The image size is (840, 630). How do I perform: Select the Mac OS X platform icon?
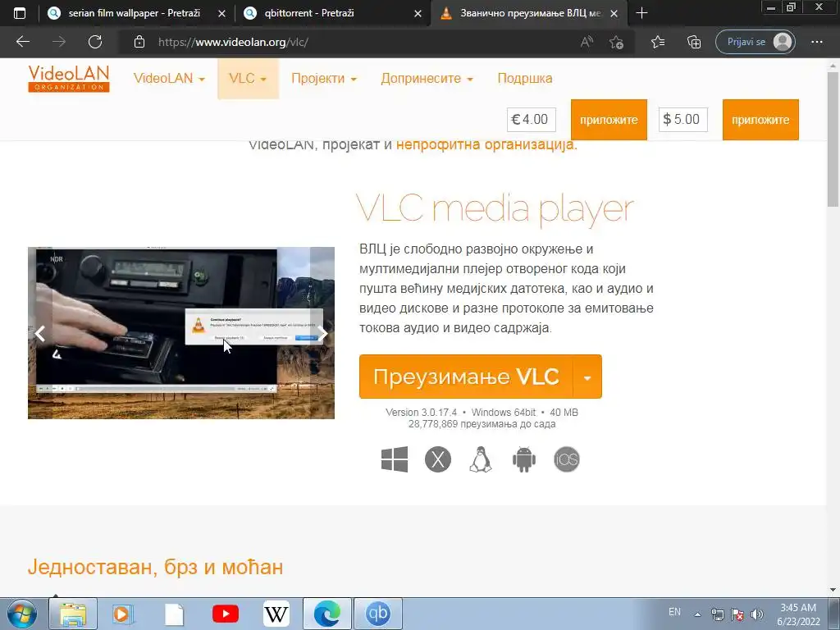pyautogui.click(x=438, y=459)
